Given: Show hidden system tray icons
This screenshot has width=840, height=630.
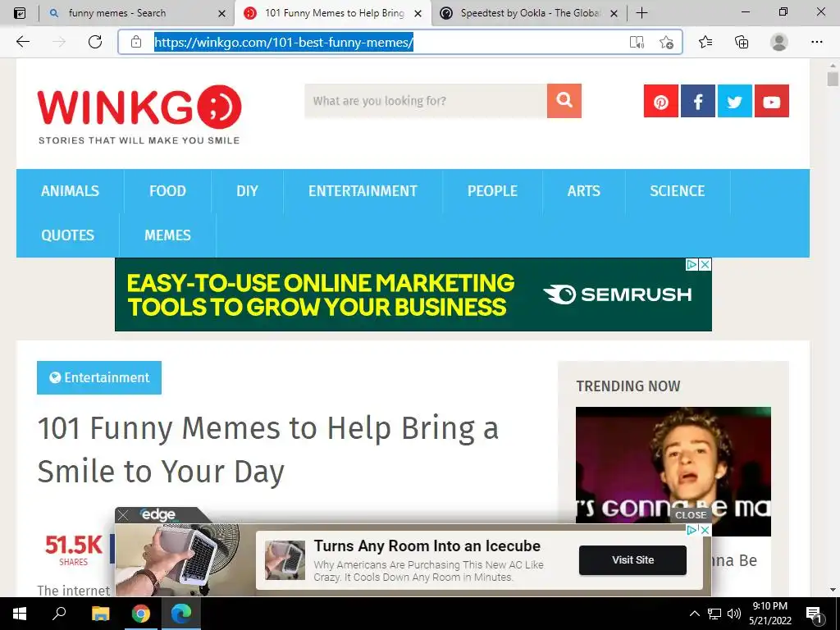Looking at the screenshot, I should pyautogui.click(x=694, y=614).
